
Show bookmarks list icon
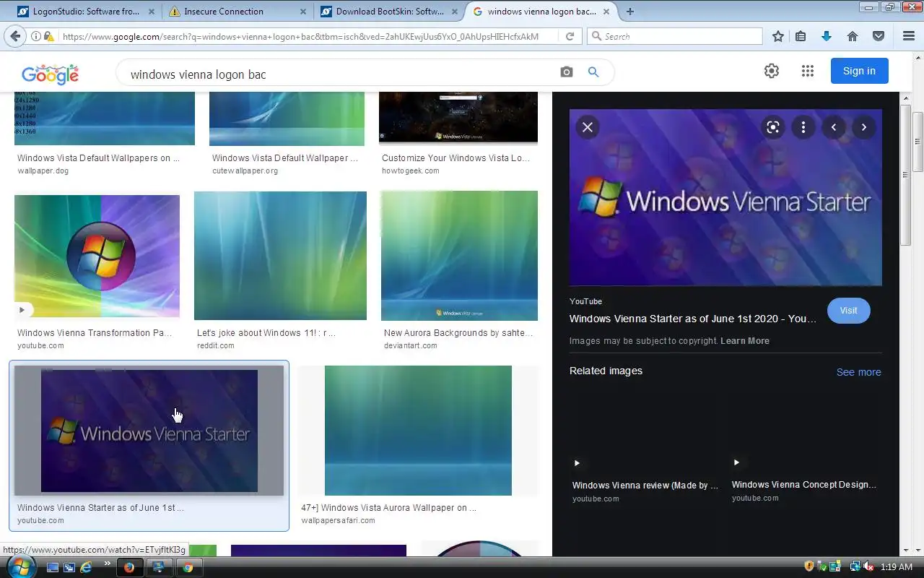[801, 36]
